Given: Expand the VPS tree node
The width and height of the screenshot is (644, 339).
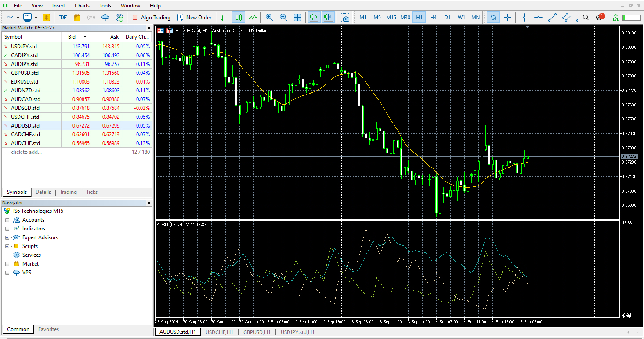Looking at the screenshot, I should pos(7,273).
